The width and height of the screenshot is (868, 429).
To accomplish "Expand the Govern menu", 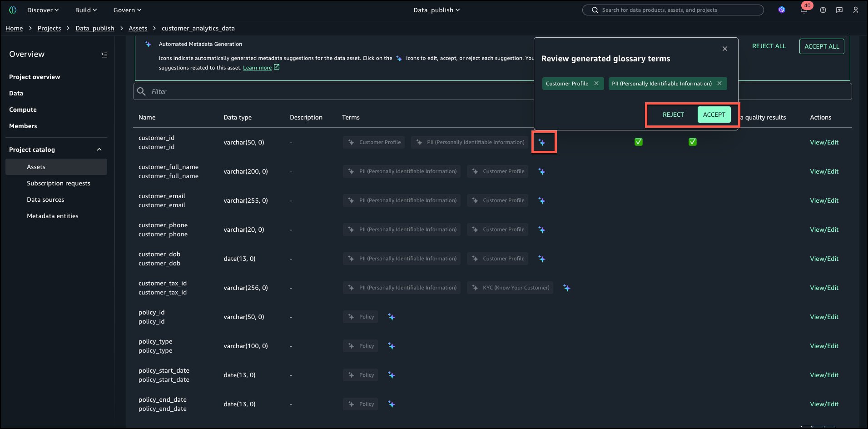I will click(x=127, y=10).
